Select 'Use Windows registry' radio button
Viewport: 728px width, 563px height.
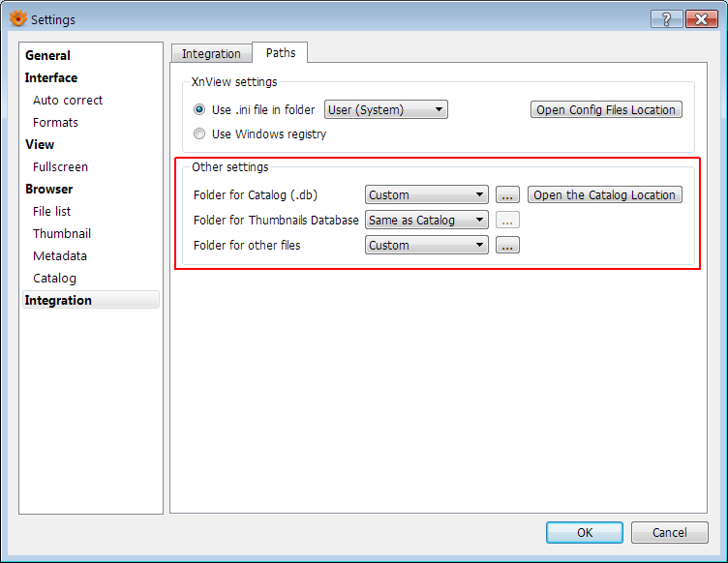(x=199, y=134)
